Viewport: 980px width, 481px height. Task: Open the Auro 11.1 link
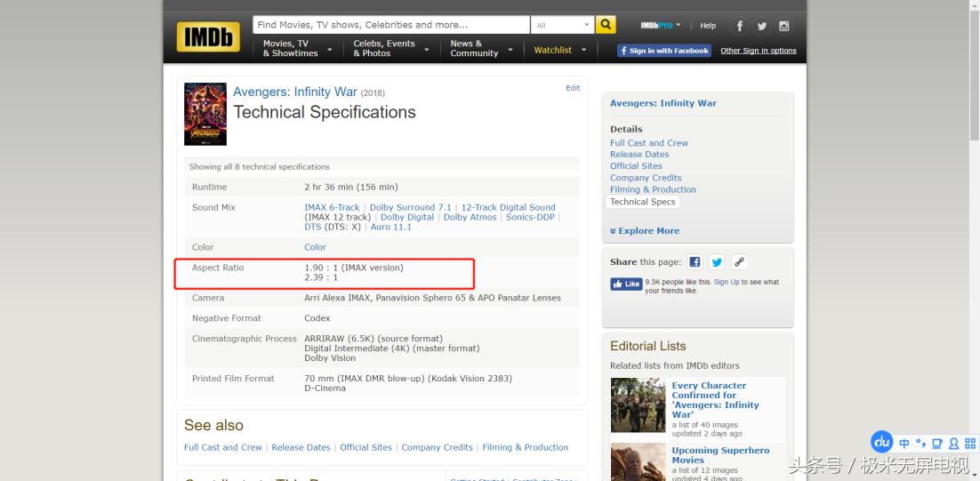pyautogui.click(x=391, y=228)
